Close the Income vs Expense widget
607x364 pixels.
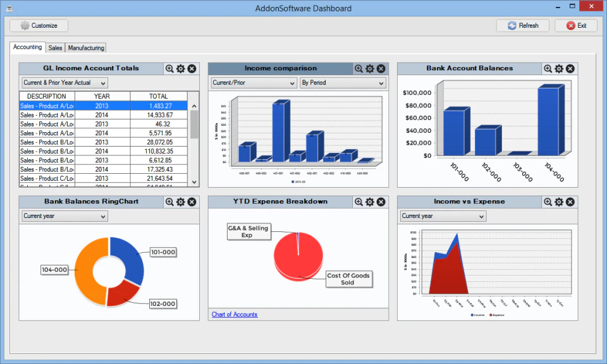570,202
